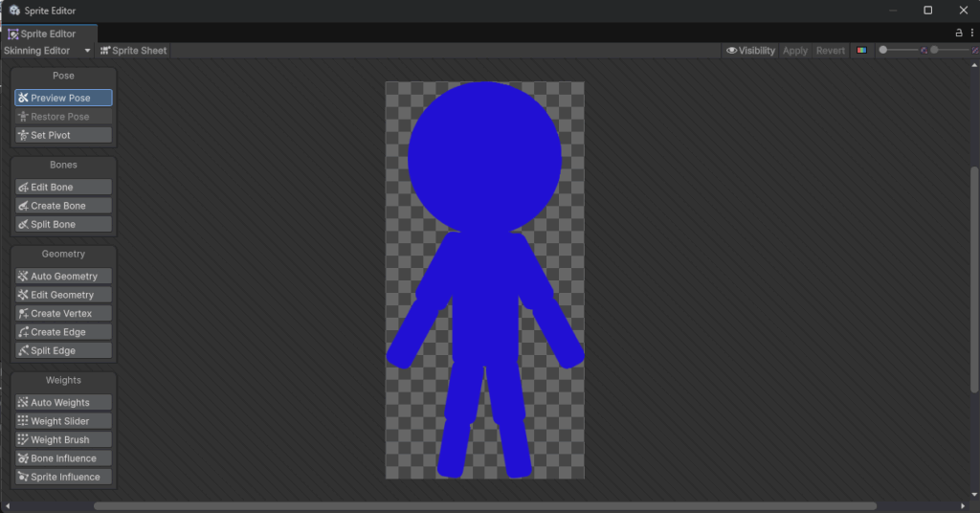Image resolution: width=980 pixels, height=513 pixels.
Task: Click the Restore Pose button
Action: click(63, 116)
